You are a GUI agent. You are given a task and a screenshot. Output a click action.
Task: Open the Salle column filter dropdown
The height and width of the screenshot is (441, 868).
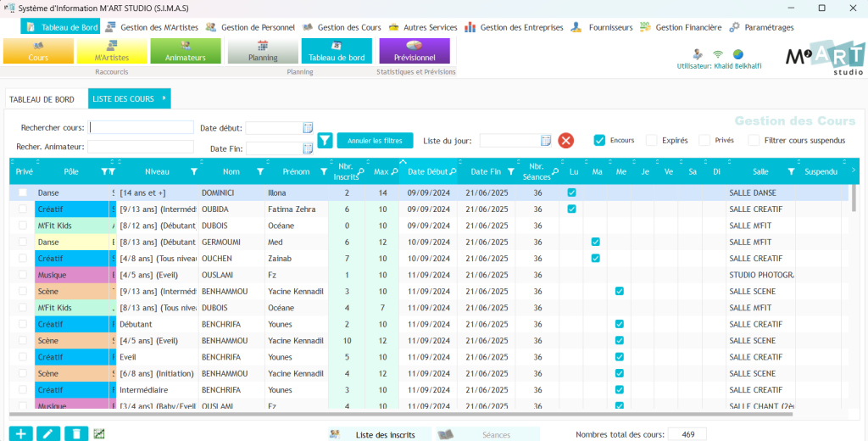tap(792, 172)
